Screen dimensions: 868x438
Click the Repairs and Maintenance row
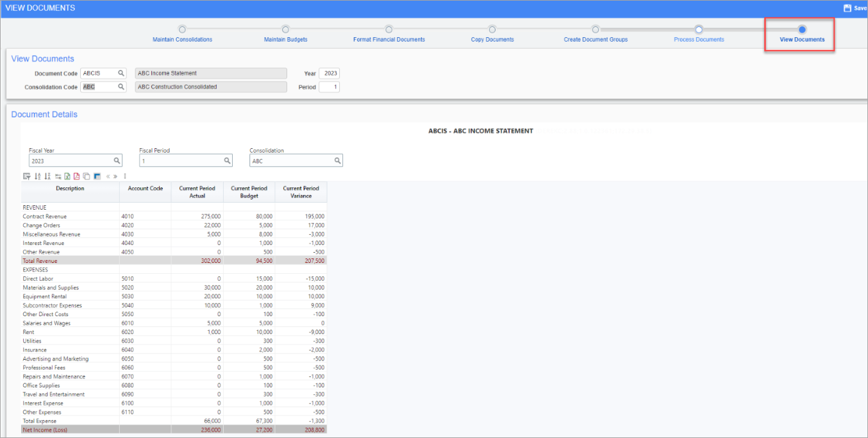[174, 377]
